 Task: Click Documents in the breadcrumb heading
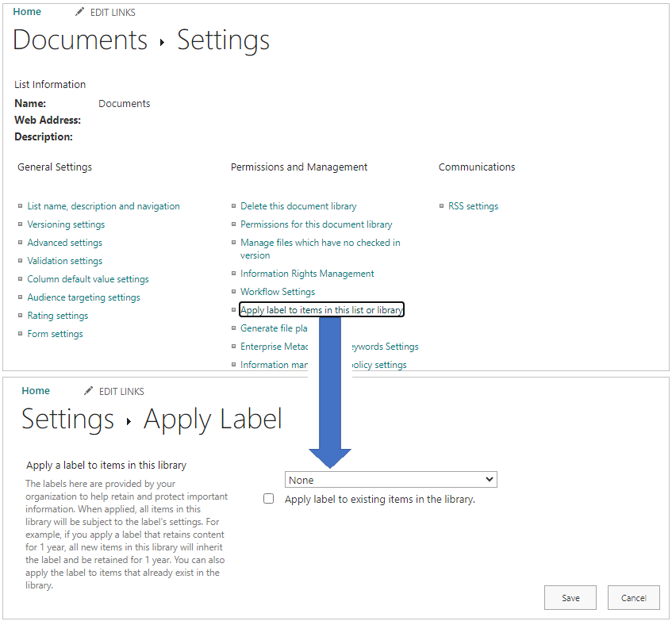pos(79,40)
